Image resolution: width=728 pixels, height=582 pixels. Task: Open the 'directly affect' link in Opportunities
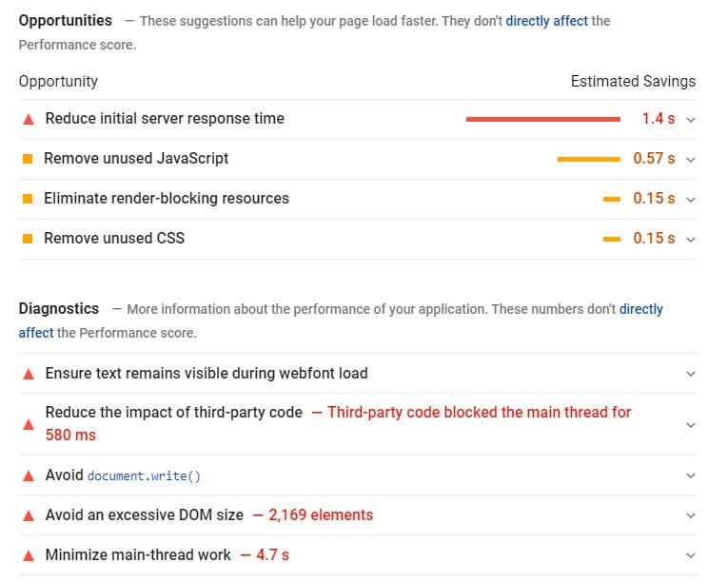[546, 20]
